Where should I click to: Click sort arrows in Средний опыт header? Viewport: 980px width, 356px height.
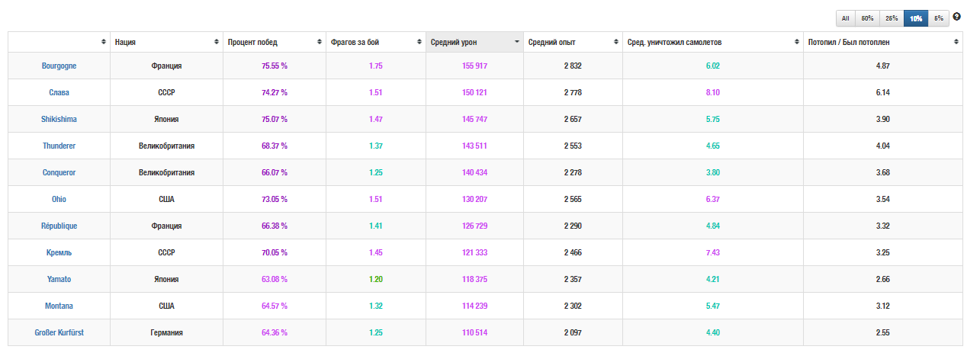616,42
